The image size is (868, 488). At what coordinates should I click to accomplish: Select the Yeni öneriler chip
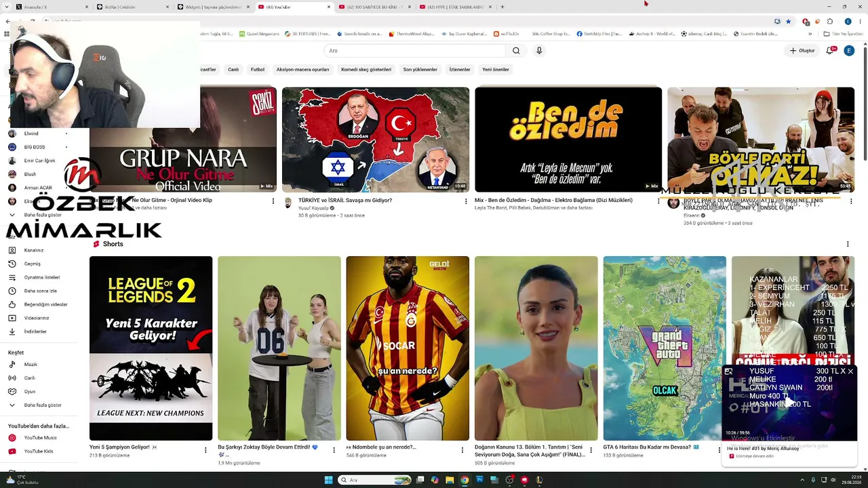click(496, 69)
